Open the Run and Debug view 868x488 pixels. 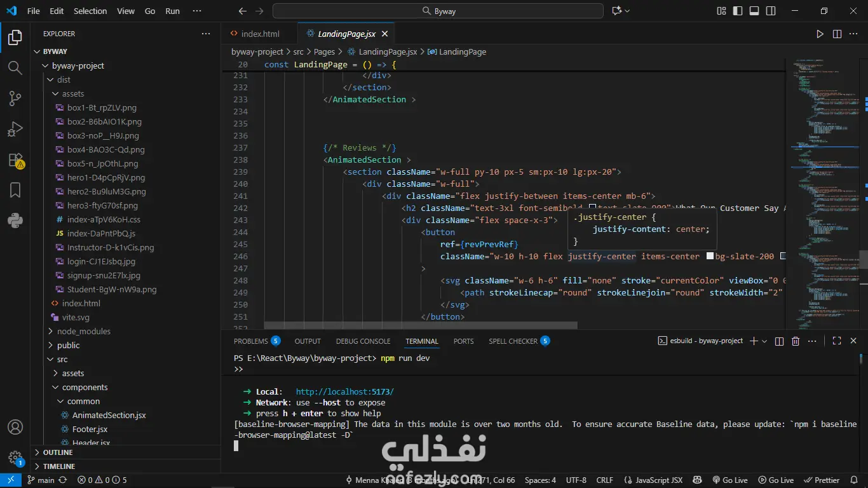coord(15,129)
